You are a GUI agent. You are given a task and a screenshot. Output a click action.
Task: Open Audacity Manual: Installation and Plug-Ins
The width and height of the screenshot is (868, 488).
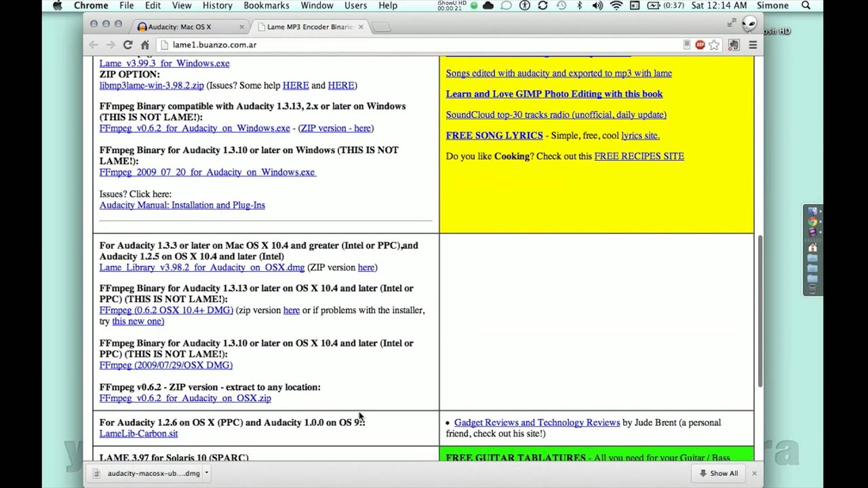[x=182, y=205]
